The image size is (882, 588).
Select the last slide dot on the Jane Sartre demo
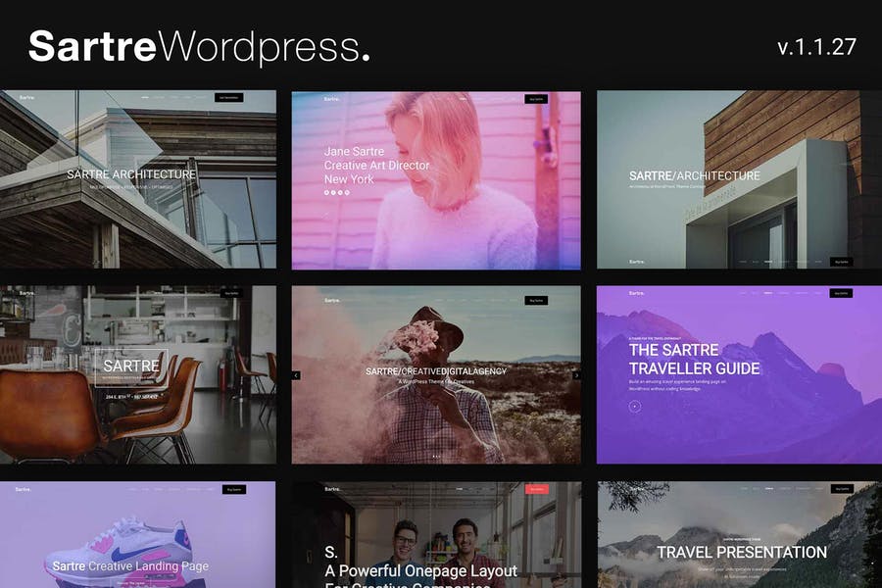point(346,192)
